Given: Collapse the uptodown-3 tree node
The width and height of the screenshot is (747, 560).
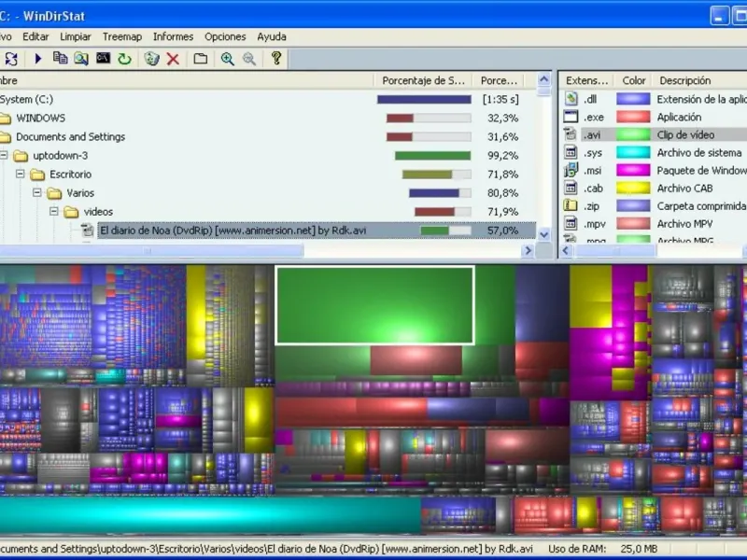Looking at the screenshot, I should tap(4, 155).
